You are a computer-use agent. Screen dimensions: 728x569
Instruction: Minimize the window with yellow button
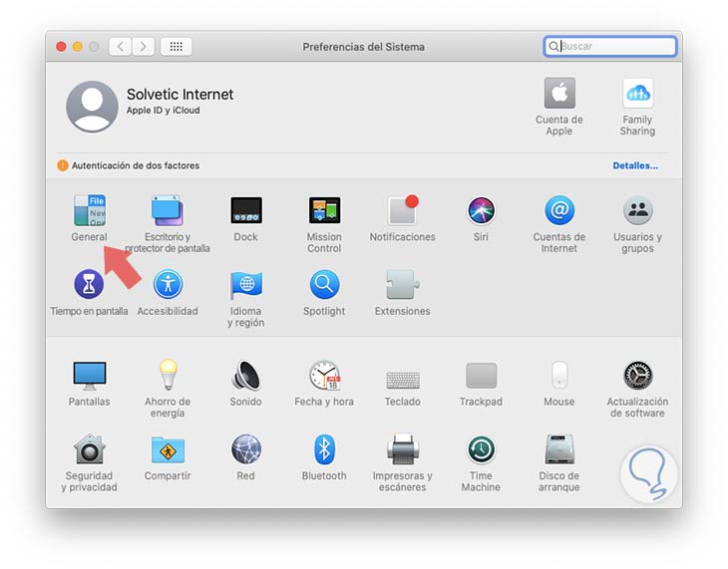(78, 47)
